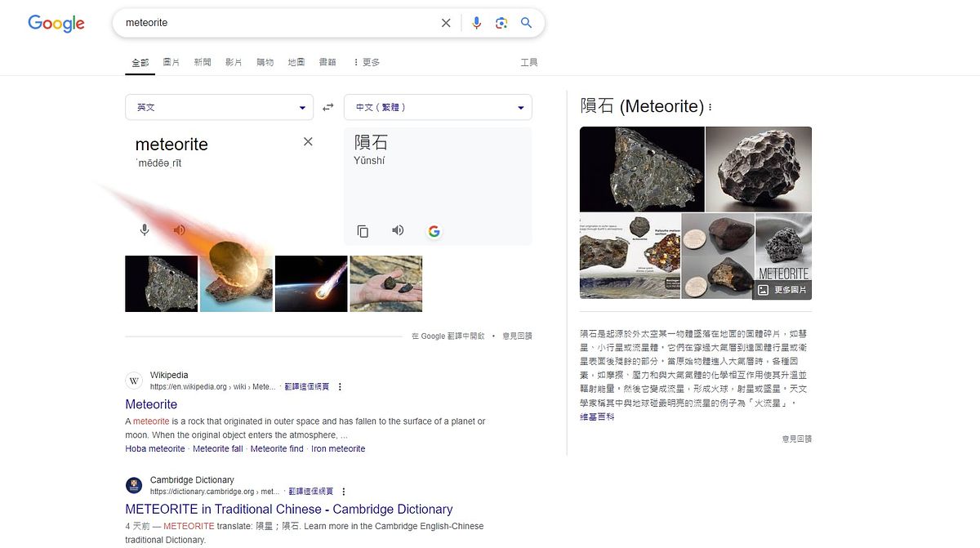The image size is (980, 548).
Task: Open 工具 search tools
Action: click(x=528, y=62)
